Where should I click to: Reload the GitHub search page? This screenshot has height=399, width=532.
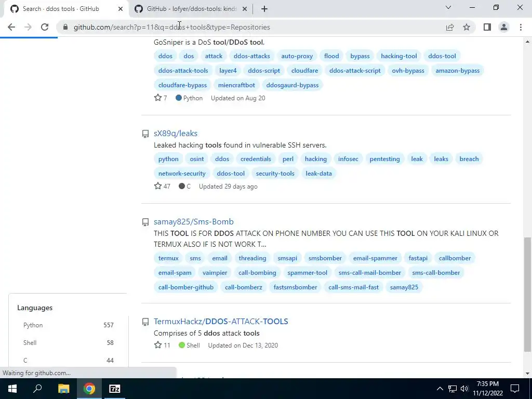coord(45,27)
